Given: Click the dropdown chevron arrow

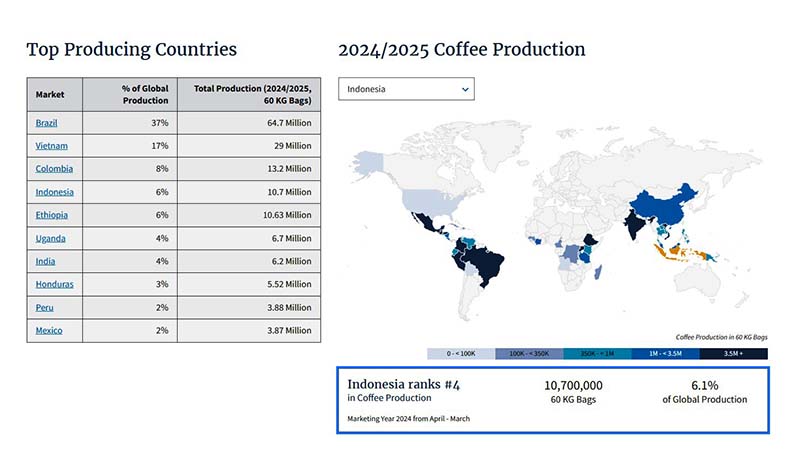Looking at the screenshot, I should coord(465,89).
